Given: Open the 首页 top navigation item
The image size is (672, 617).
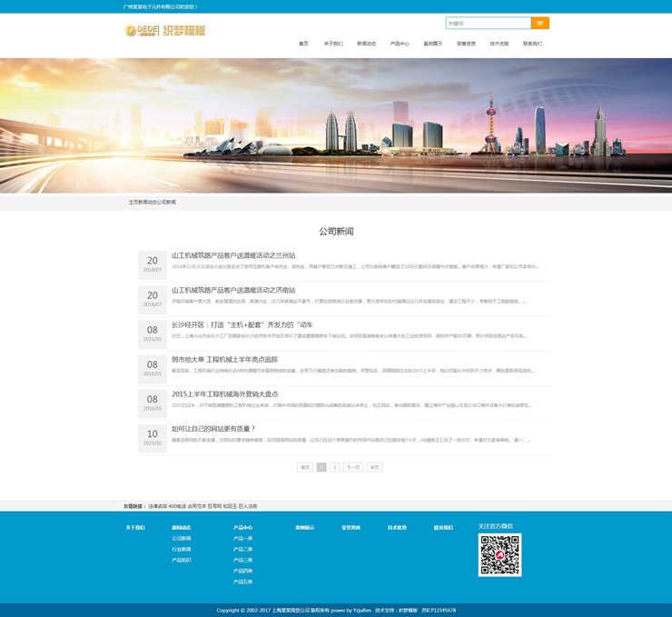Looking at the screenshot, I should coord(303,44).
